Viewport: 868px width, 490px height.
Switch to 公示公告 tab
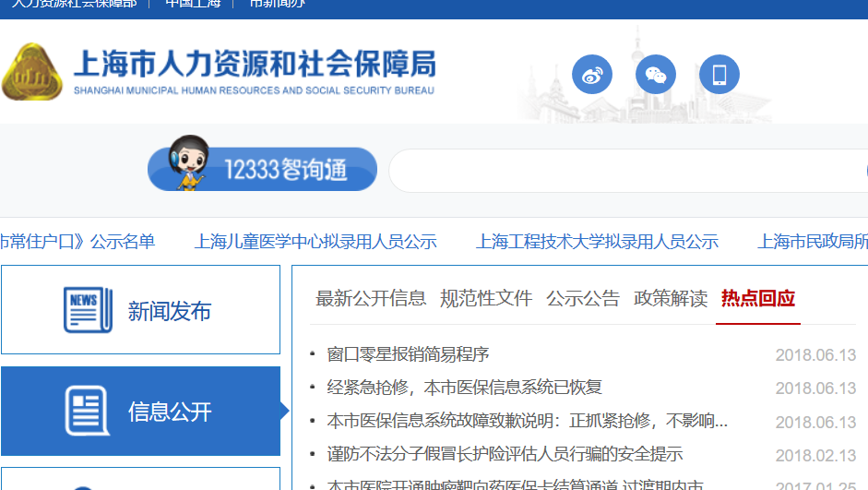pyautogui.click(x=583, y=298)
